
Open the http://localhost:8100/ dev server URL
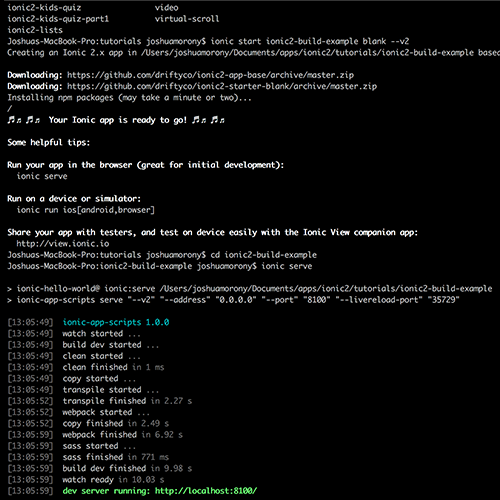[x=206, y=491]
